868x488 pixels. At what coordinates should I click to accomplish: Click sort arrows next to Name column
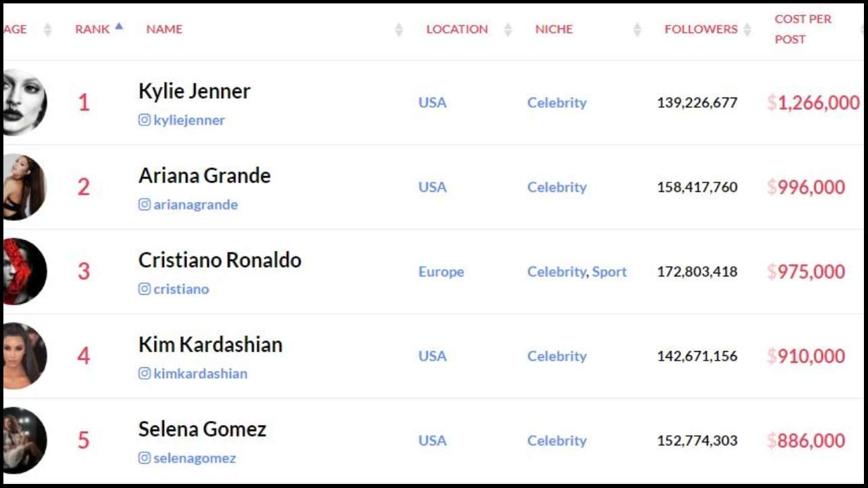click(x=399, y=29)
